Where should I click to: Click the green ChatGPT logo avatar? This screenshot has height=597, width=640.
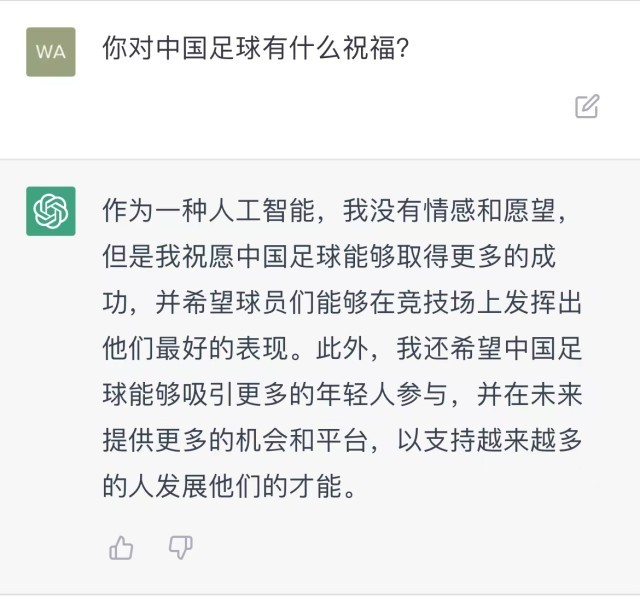[x=50, y=211]
